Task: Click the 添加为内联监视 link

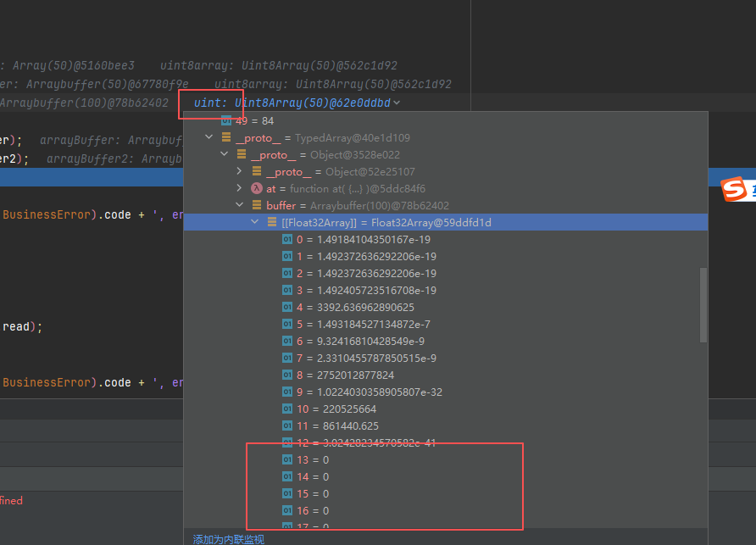Action: click(x=228, y=539)
